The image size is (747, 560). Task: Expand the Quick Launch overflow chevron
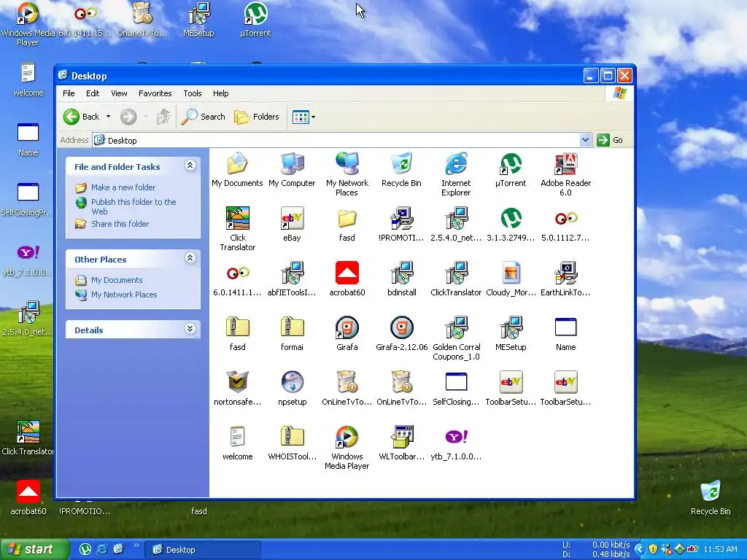point(136,545)
